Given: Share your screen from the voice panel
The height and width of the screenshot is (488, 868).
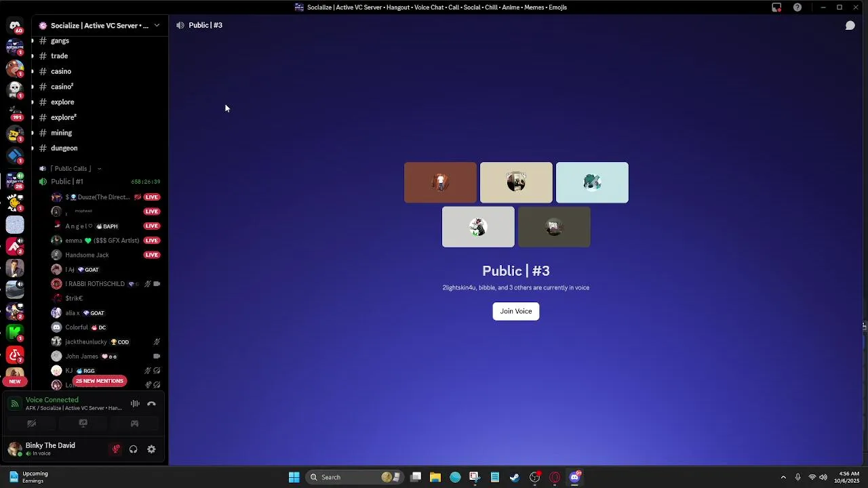Looking at the screenshot, I should click(83, 424).
